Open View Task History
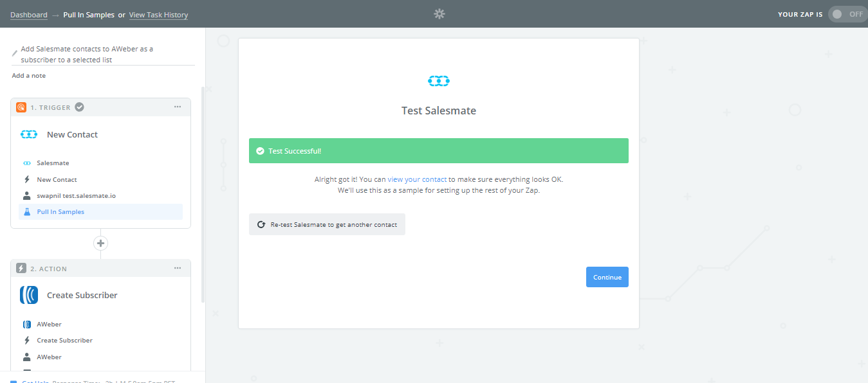The height and width of the screenshot is (383, 868). (159, 15)
